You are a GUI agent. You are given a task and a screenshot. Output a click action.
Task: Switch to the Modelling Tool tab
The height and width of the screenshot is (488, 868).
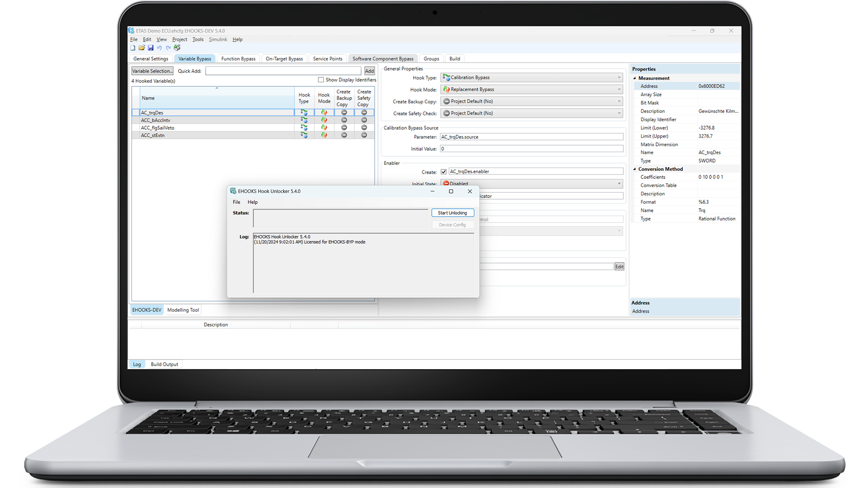coord(183,310)
